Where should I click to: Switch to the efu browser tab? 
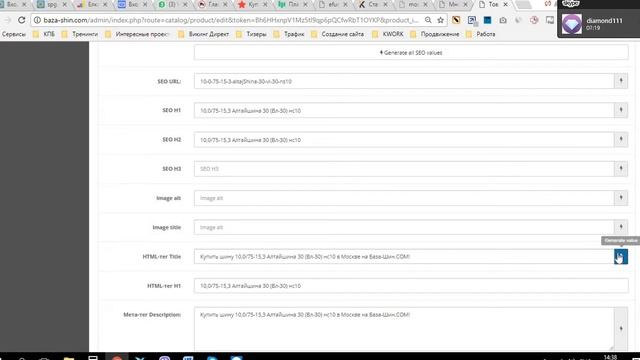pos(332,4)
